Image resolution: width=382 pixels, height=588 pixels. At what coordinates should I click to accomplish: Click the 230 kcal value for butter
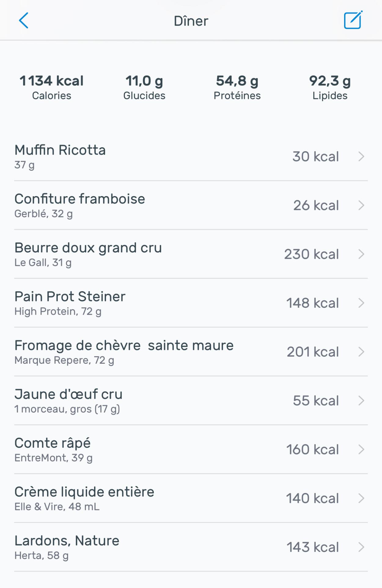311,254
